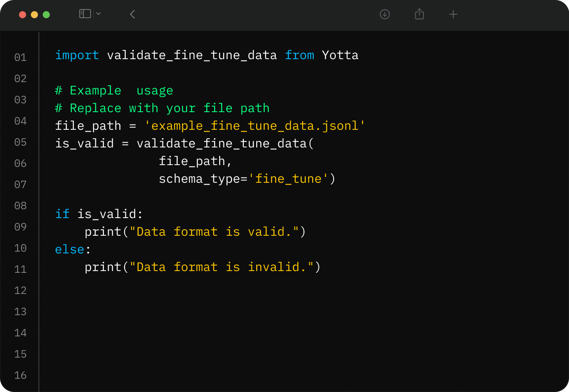Click the 'example_fine_tune_data.jsonl' string
The width and height of the screenshot is (569, 392).
point(255,126)
